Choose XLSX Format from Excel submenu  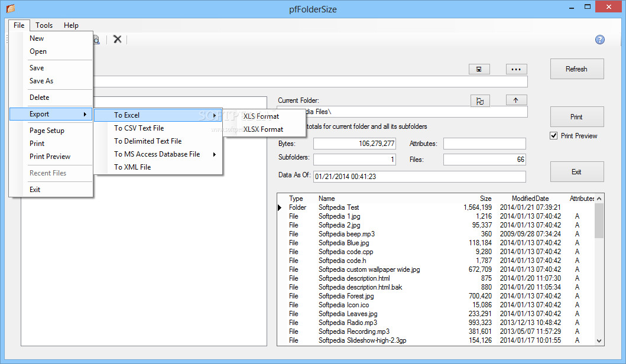tap(264, 129)
